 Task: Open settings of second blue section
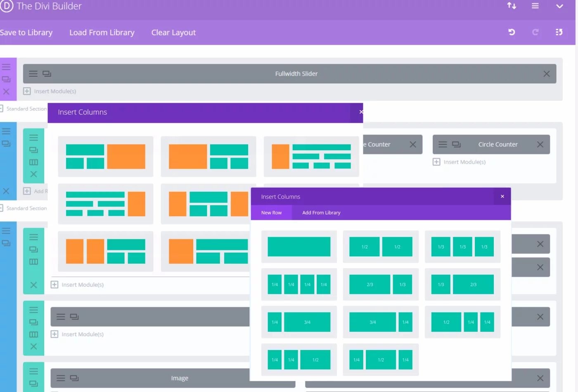coord(6,231)
